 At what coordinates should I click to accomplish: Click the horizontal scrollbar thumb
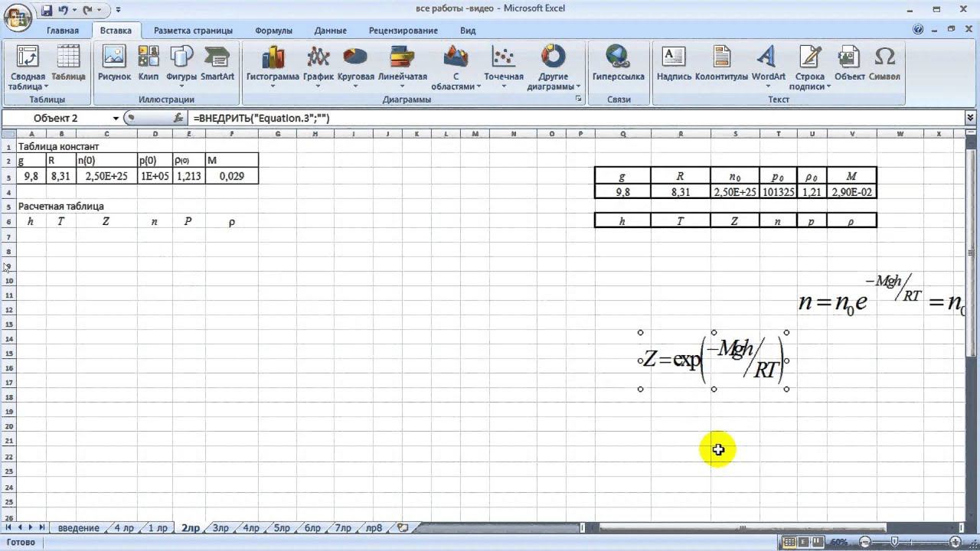click(x=742, y=528)
